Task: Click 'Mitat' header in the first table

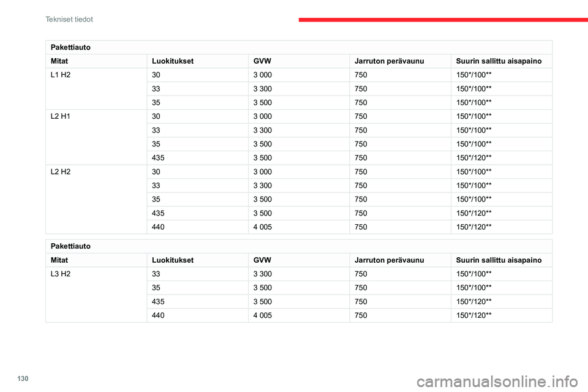Action: click(x=59, y=61)
